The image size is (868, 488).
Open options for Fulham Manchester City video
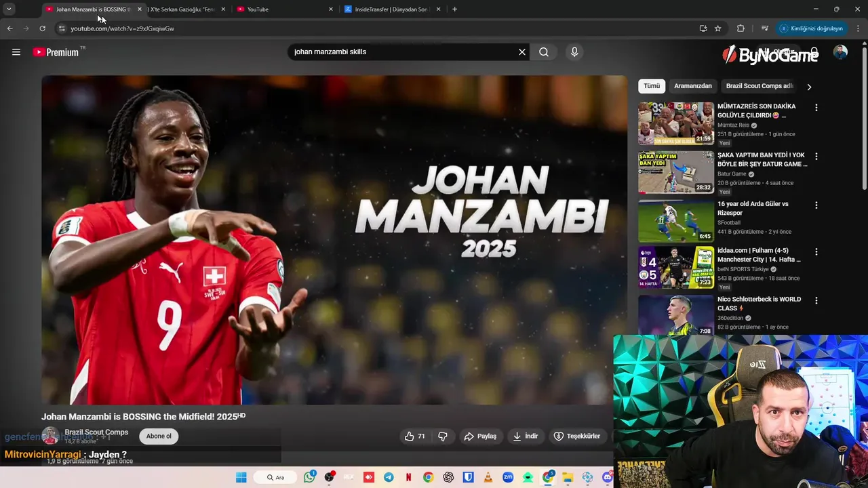click(816, 251)
